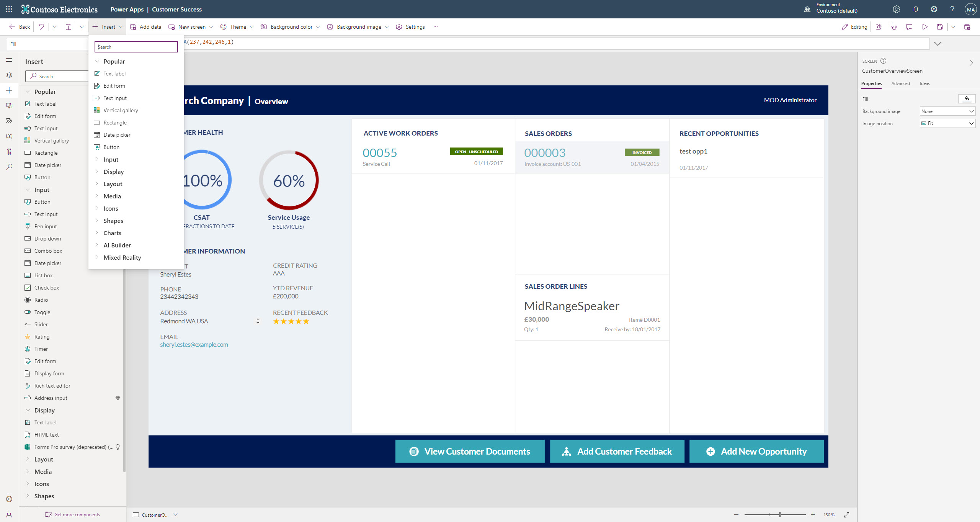This screenshot has height=522, width=980.
Task: Open the Search icon in left rail
Action: 9,167
